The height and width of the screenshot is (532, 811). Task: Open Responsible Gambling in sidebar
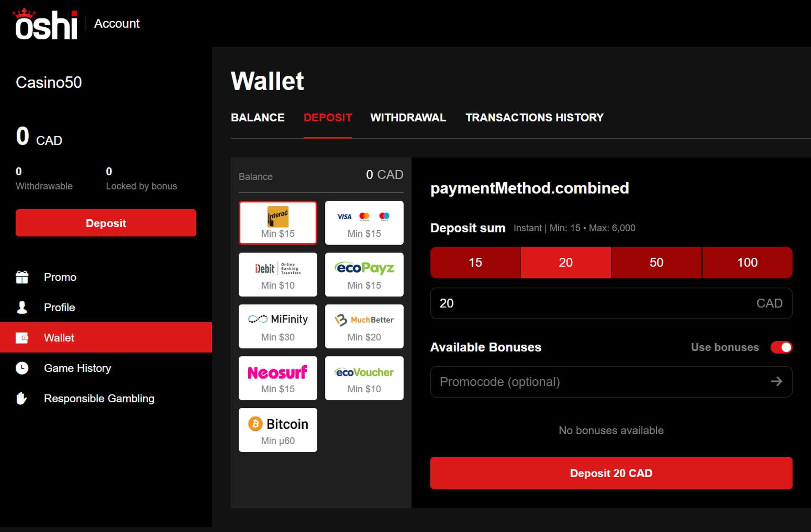click(x=106, y=398)
